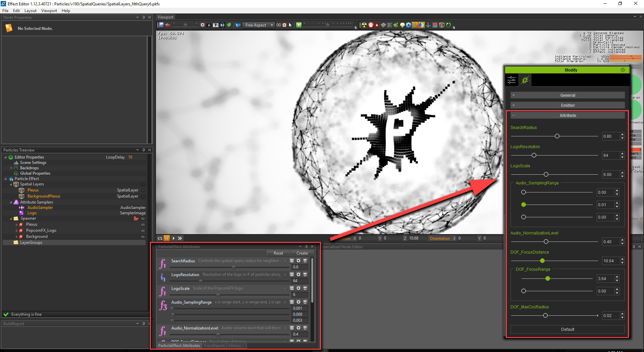Toggle visibility of Plexus spatial layer
The height and width of the screenshot is (352, 644).
click(x=143, y=190)
